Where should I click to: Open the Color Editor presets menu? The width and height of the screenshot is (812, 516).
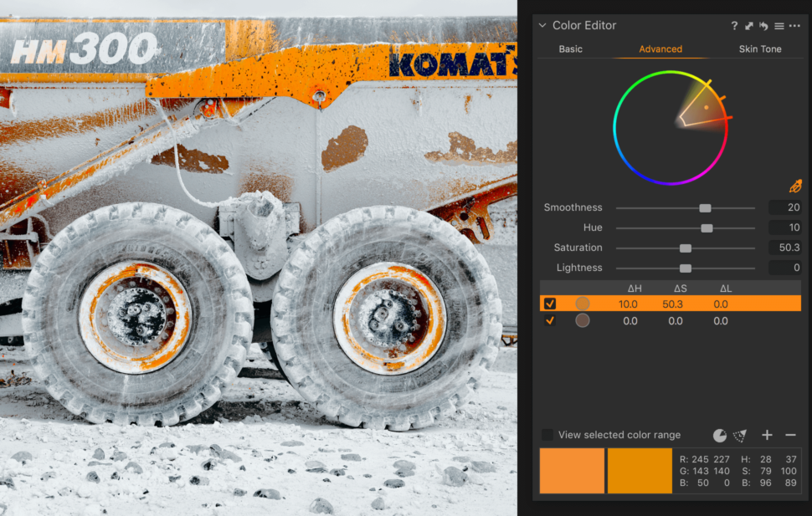tap(778, 26)
